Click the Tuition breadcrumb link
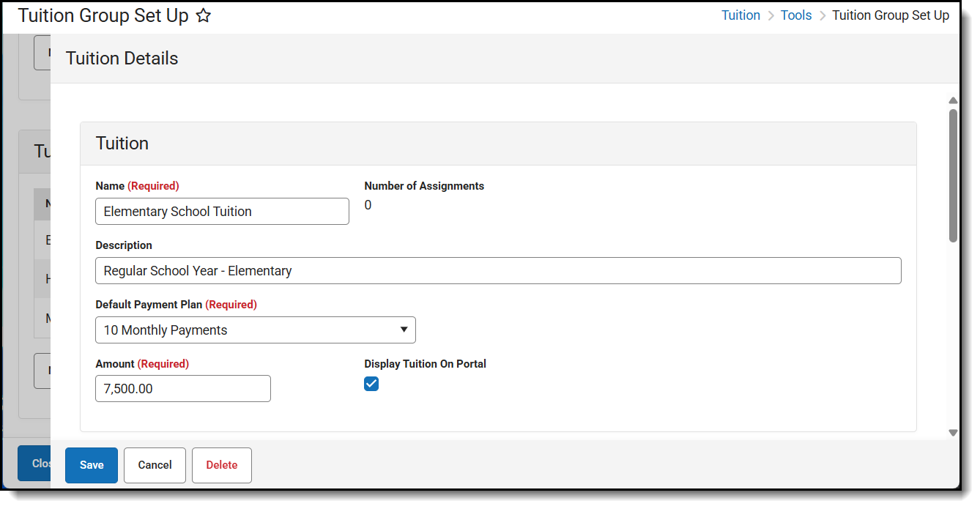 740,15
